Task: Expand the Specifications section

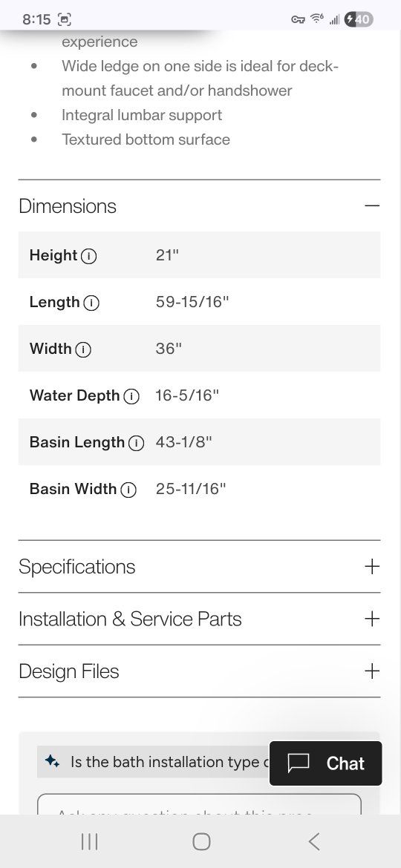Action: click(372, 566)
